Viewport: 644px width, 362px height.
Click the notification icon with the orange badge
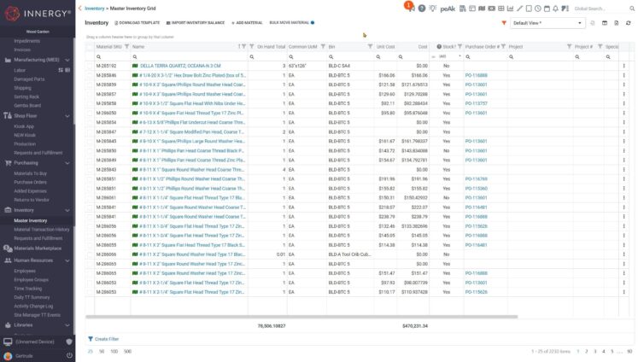coord(411,8)
